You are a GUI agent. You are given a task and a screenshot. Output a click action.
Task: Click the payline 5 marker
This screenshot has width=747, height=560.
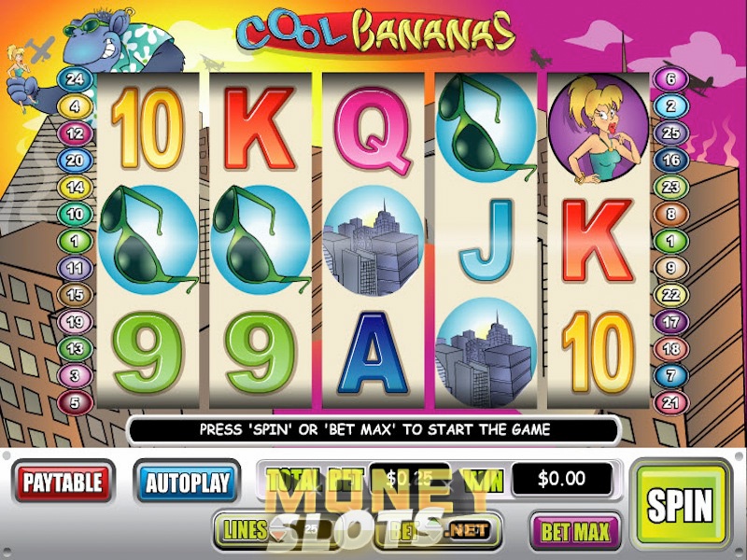tap(75, 403)
